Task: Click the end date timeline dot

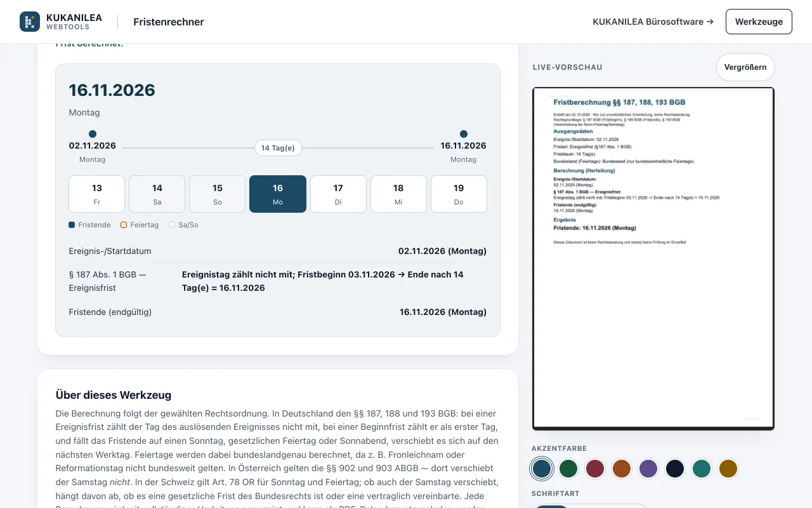Action: (464, 134)
